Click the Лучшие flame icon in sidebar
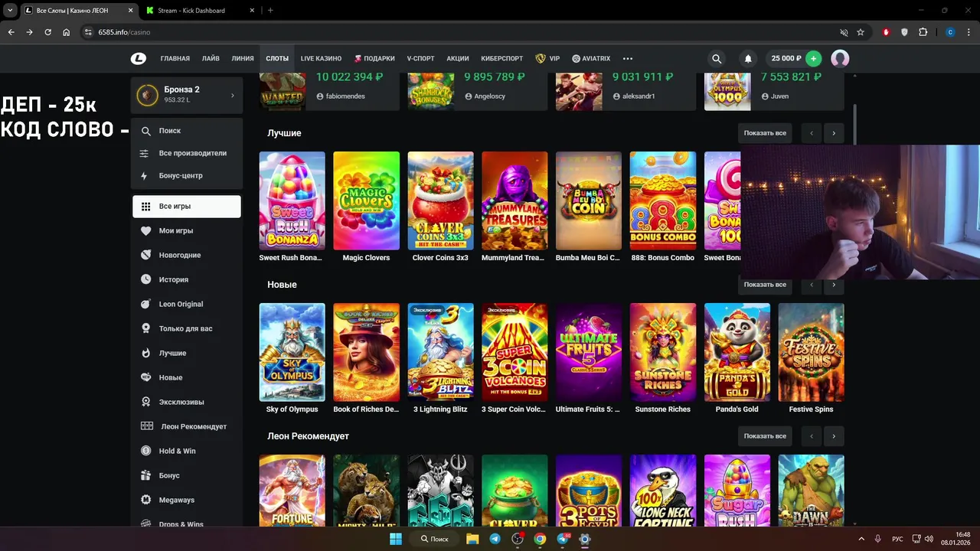980x551 pixels. (145, 353)
